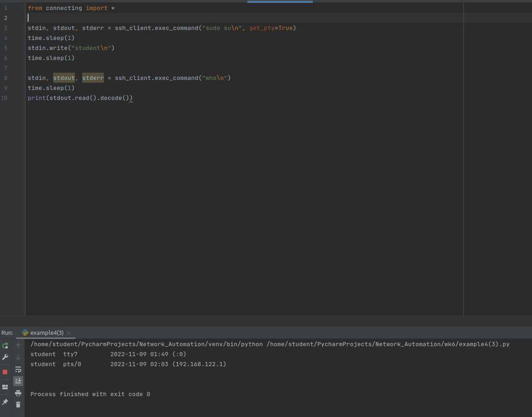Screen dimensions: 532x417
Task: Click the time.sleep(1) on line 9
Action: coord(51,88)
